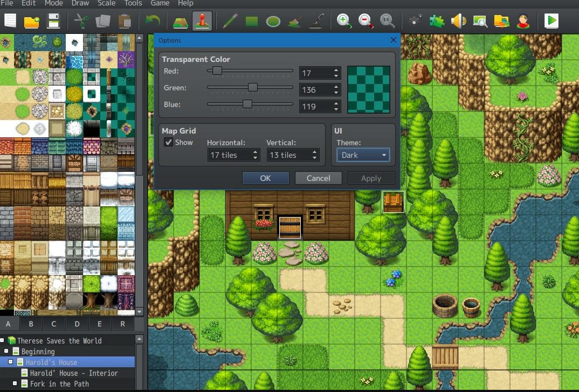Open the Draw menu
Image resolution: width=579 pixels, height=392 pixels.
point(80,3)
